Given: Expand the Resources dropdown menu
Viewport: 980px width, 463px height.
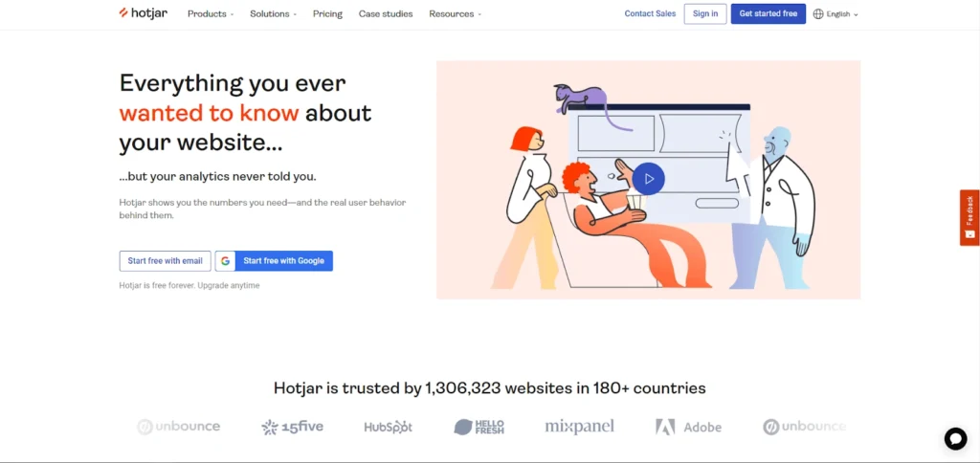Looking at the screenshot, I should coord(455,13).
